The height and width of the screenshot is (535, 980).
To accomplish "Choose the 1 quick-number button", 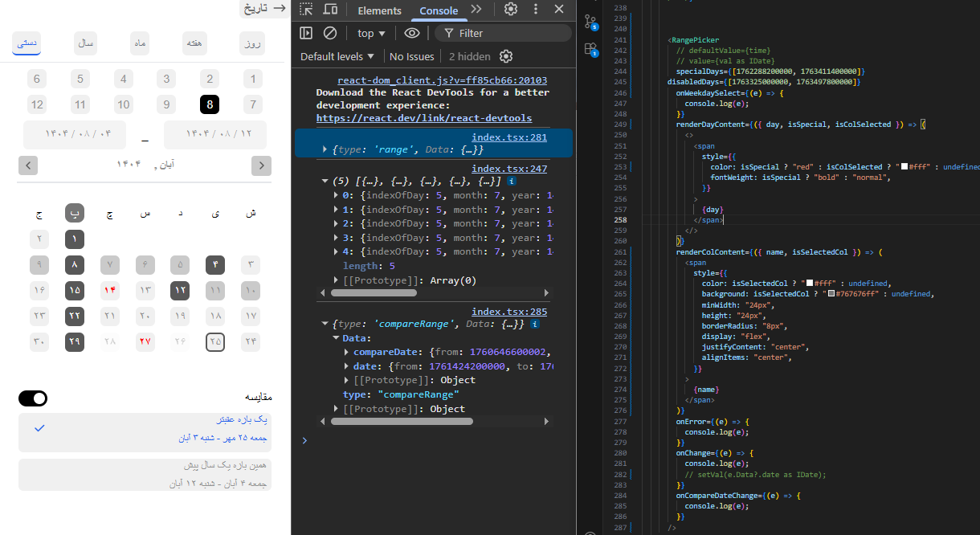I will 253,79.
